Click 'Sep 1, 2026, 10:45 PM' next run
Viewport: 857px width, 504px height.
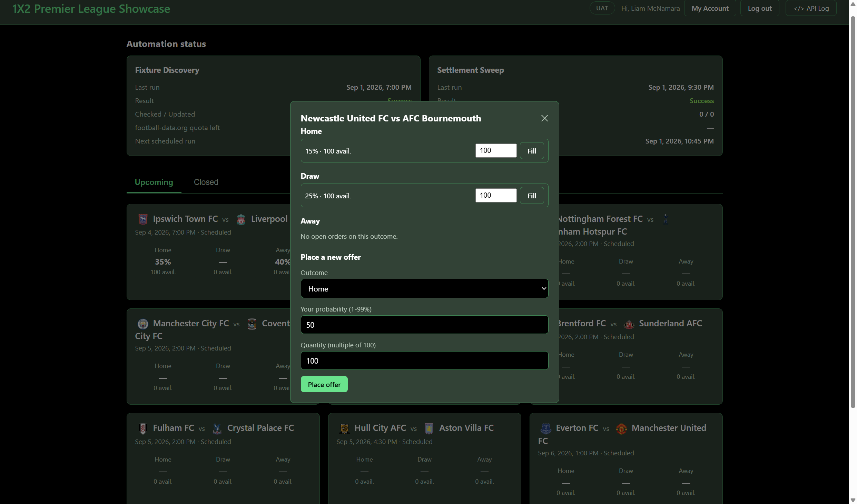(679, 141)
